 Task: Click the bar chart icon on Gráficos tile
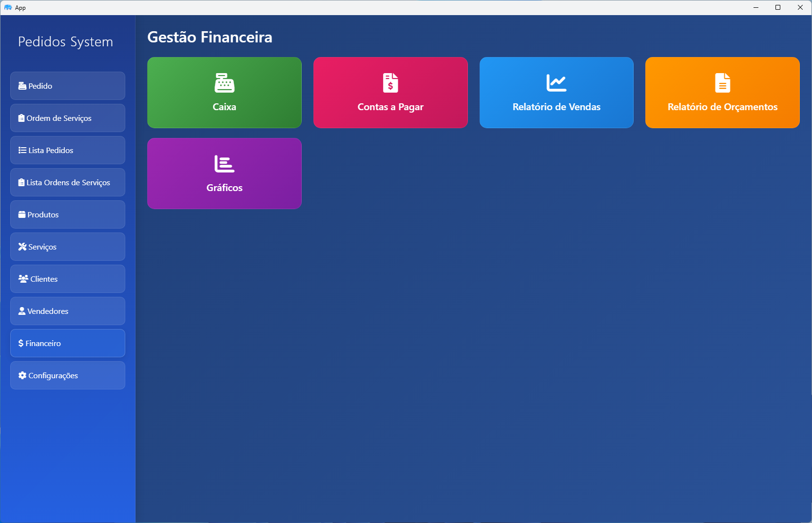(x=224, y=164)
